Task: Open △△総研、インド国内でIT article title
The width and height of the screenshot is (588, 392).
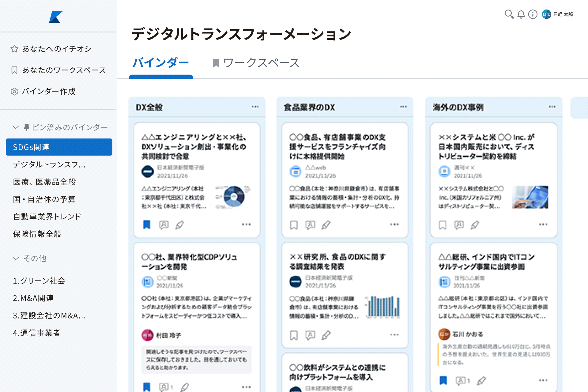Action: 487,262
